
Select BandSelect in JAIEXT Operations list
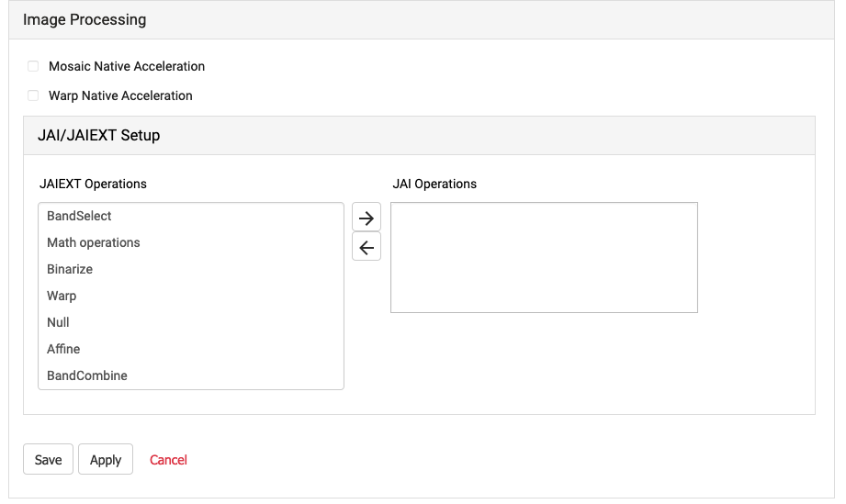(x=191, y=216)
